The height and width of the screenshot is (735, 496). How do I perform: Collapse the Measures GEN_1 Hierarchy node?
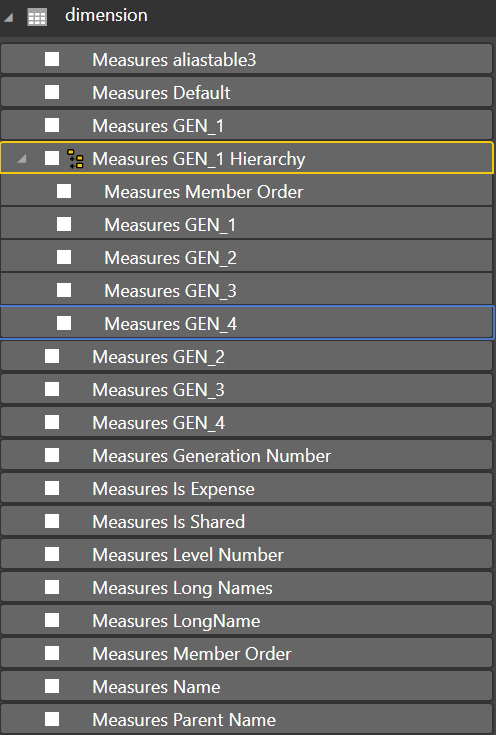coord(22,159)
